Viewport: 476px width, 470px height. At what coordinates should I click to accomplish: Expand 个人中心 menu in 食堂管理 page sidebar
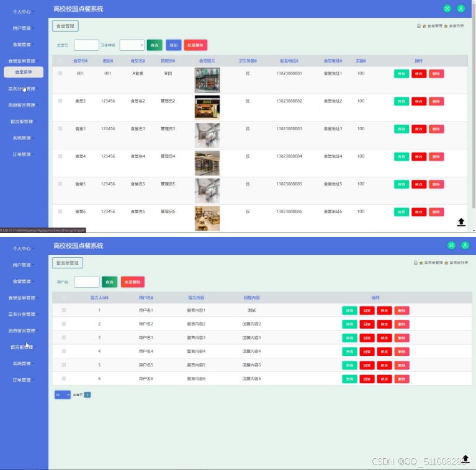23,12
